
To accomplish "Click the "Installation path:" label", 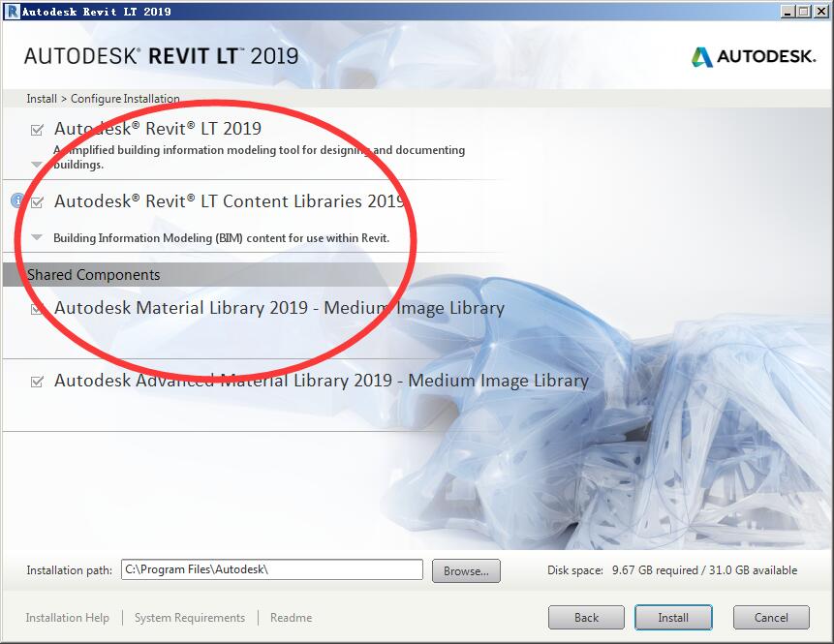I will pos(69,570).
